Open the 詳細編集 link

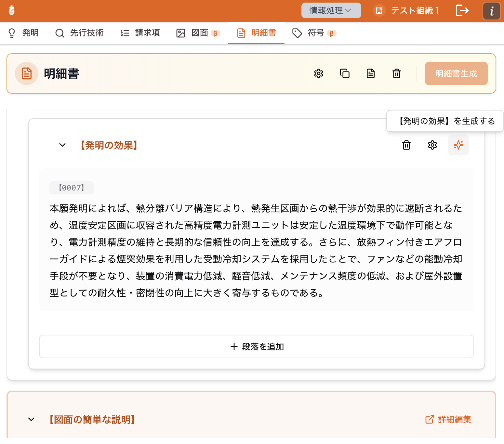pos(448,420)
